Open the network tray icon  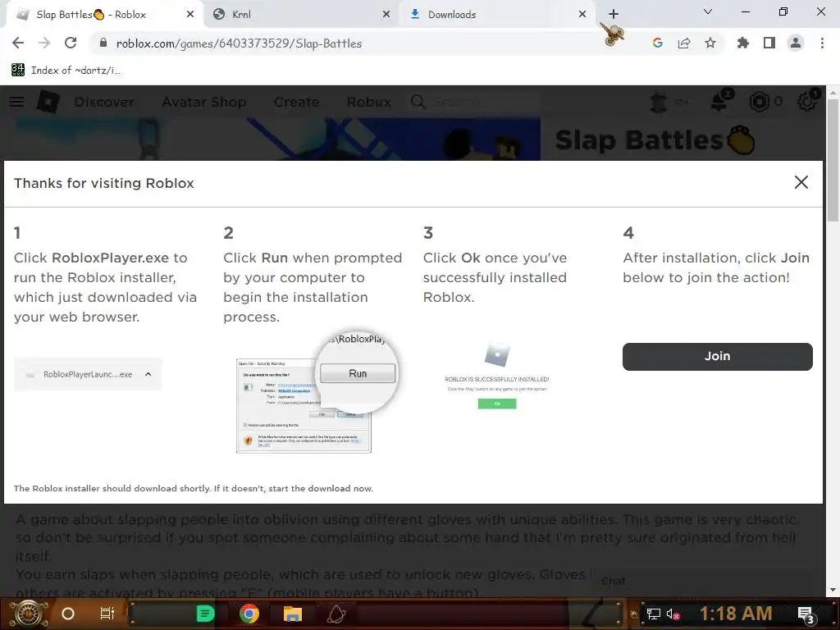tap(654, 614)
